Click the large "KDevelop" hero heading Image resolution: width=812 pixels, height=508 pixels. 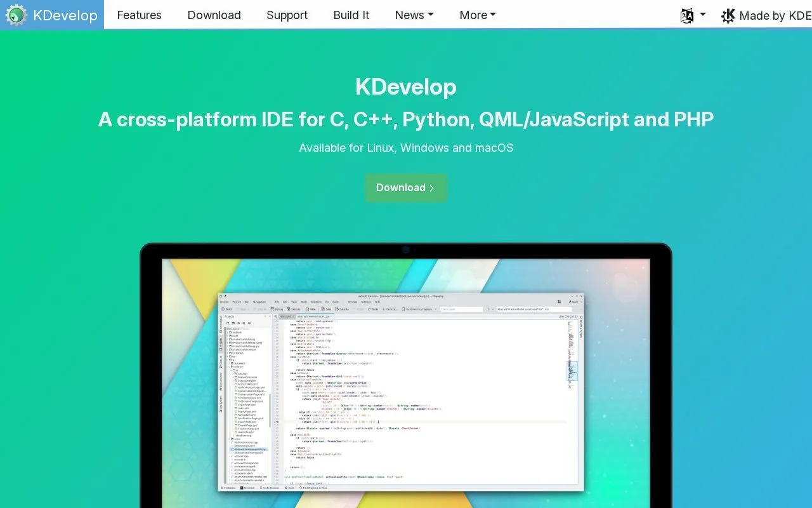coord(406,86)
